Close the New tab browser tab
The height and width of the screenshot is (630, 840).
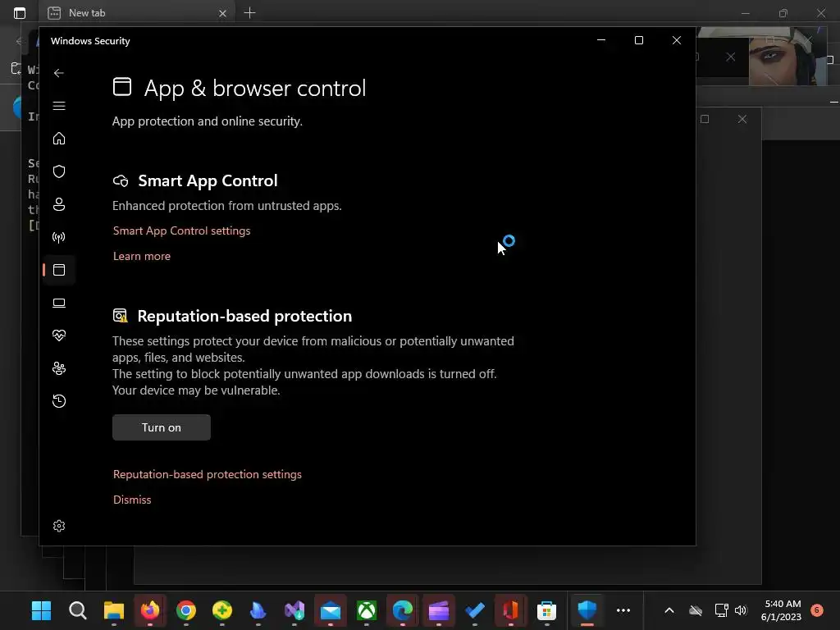pyautogui.click(x=222, y=13)
